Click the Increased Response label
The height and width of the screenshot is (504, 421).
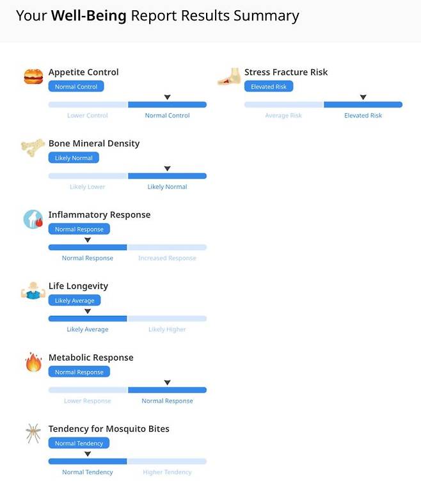coord(167,258)
